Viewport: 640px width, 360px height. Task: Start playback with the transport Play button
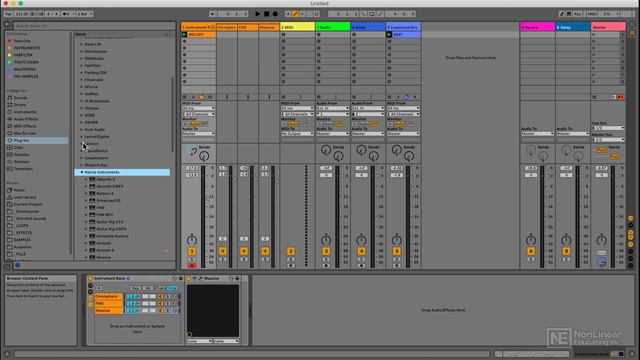(258, 14)
